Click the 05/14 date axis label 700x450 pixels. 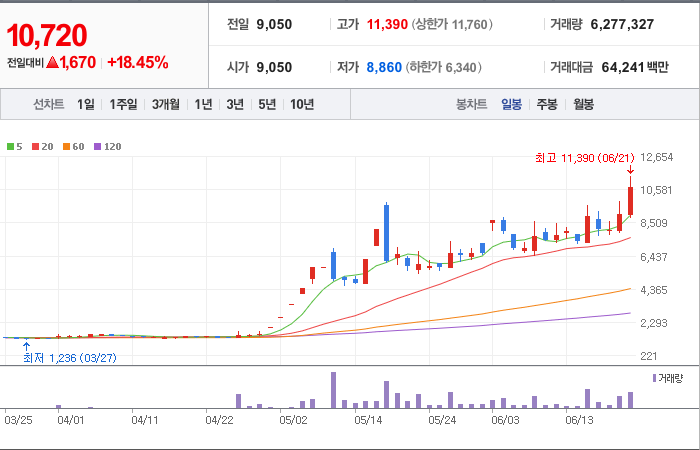click(367, 421)
